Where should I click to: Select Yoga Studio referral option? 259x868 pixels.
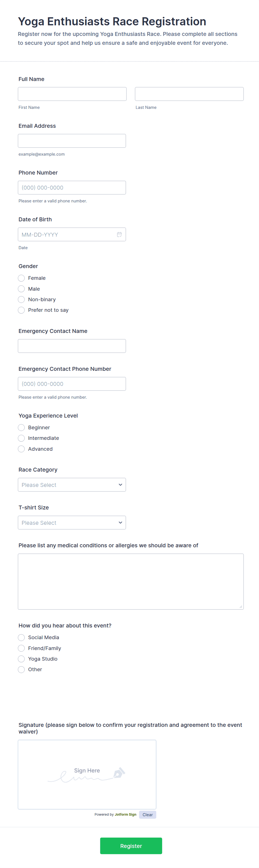(x=21, y=659)
